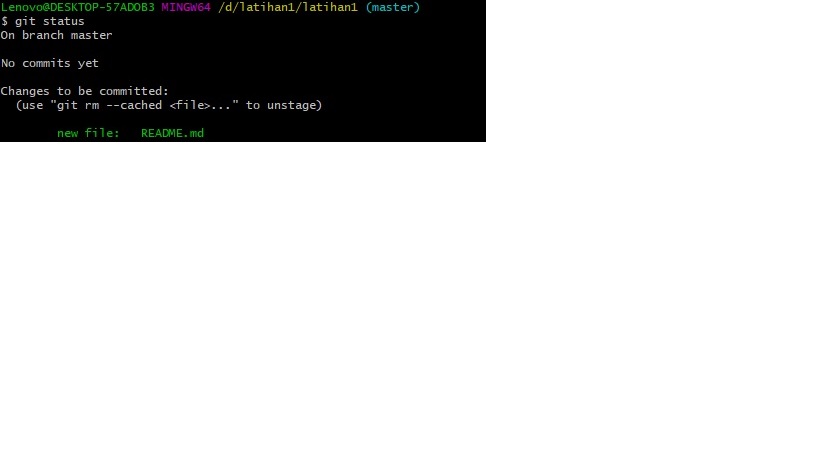Image resolution: width=819 pixels, height=460 pixels.
Task: Click the word master in On branch line
Action: pyautogui.click(x=92, y=36)
